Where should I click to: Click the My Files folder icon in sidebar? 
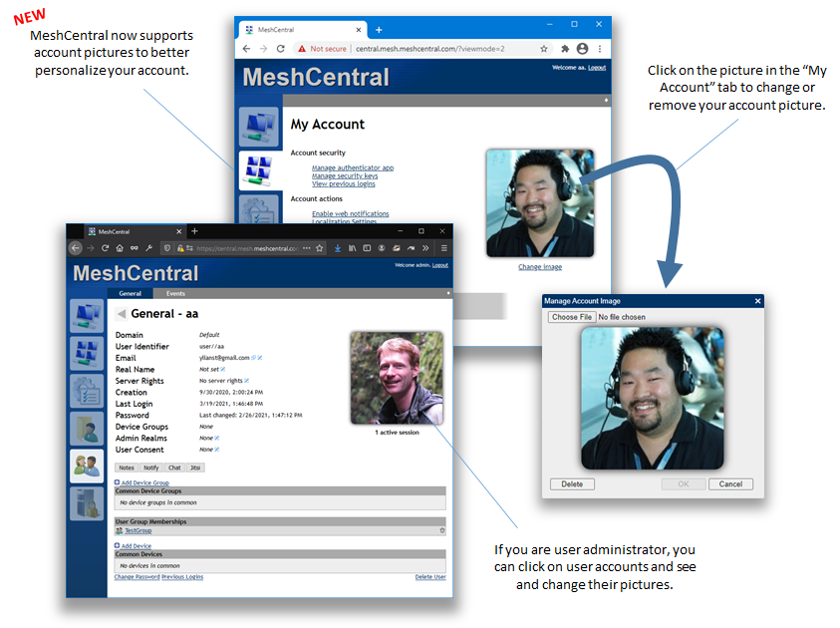coord(90,427)
